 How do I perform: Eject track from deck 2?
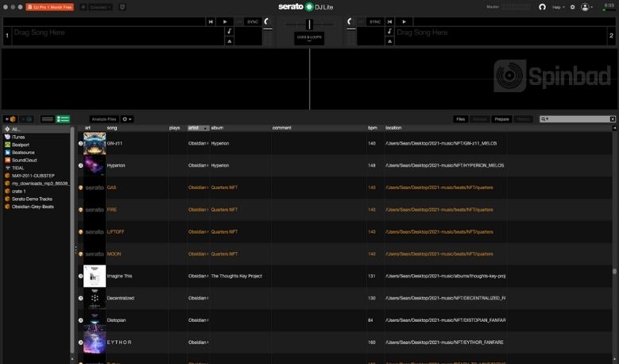389,41
